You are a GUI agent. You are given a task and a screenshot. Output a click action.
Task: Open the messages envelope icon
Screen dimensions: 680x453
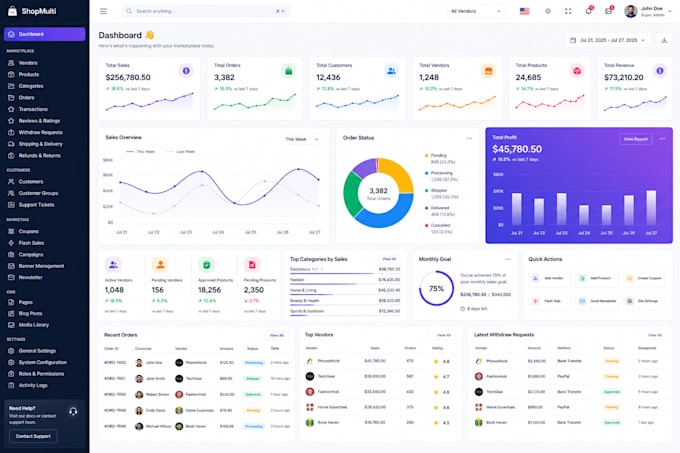coord(608,11)
